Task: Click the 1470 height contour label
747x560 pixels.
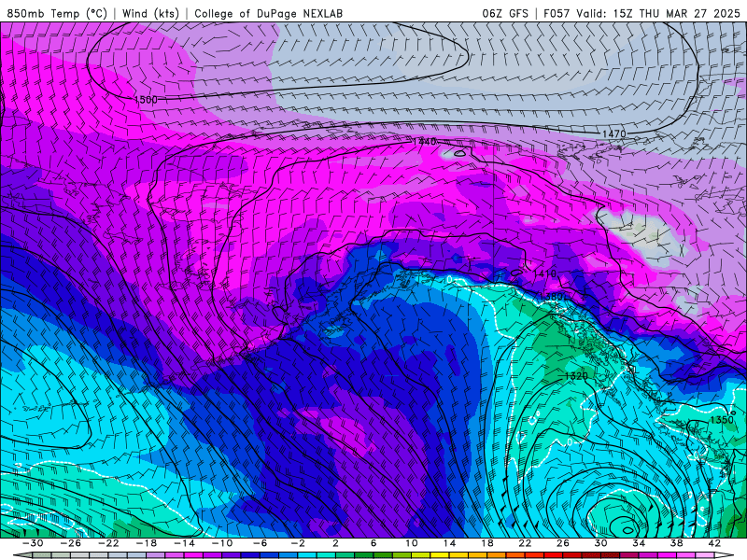Action: (x=613, y=133)
